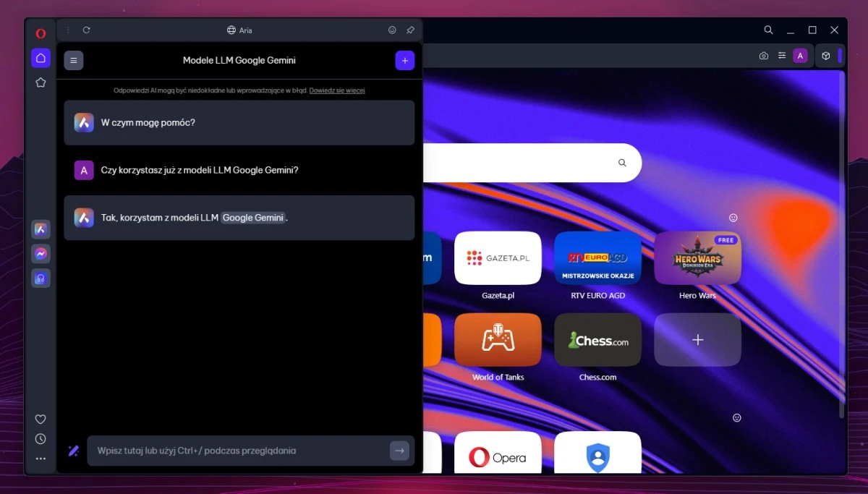This screenshot has height=494, width=868.
Task: Open the Gazeta.pl speed dial tile
Action: click(x=498, y=258)
